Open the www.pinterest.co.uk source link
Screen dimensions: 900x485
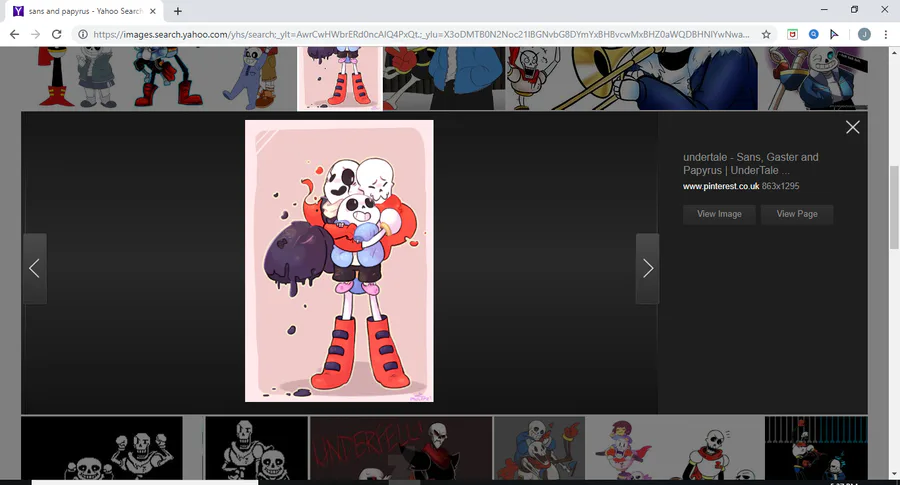721,186
